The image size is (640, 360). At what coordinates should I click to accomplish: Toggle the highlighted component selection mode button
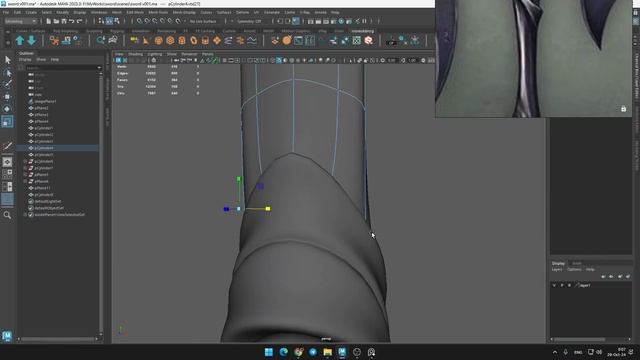coord(109,21)
